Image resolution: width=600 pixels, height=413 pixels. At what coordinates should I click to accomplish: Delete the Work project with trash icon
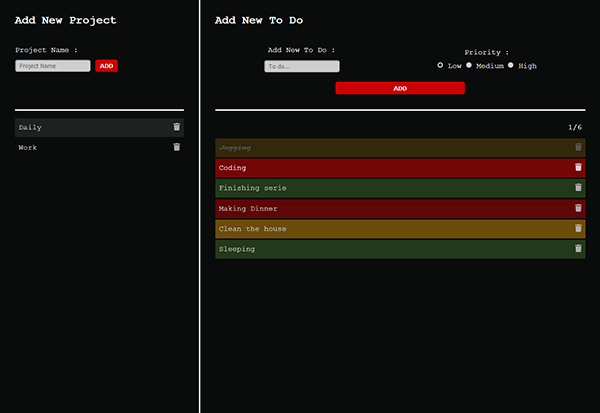tap(176, 147)
